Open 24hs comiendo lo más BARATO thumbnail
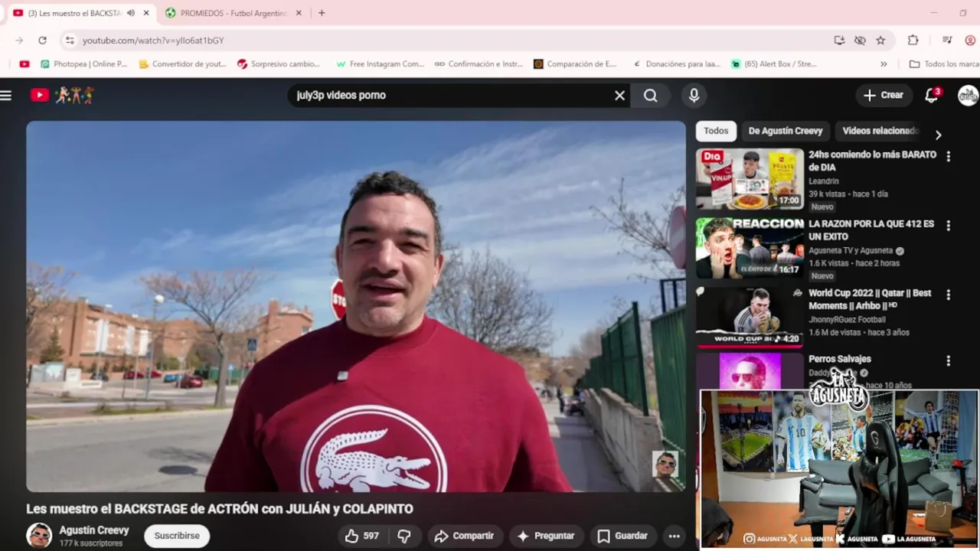Image resolution: width=980 pixels, height=551 pixels. click(x=750, y=179)
